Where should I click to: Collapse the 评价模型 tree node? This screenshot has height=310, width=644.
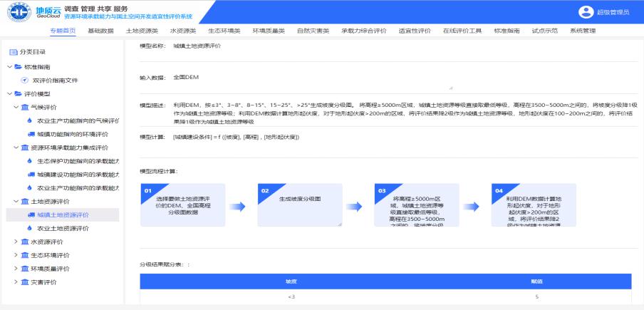click(x=9, y=93)
